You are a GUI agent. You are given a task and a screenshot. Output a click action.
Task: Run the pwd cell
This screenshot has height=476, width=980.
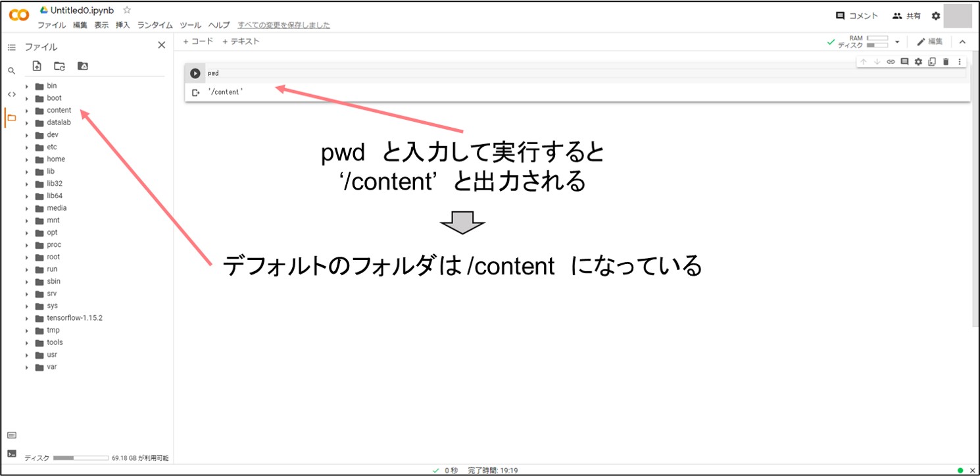coord(195,73)
